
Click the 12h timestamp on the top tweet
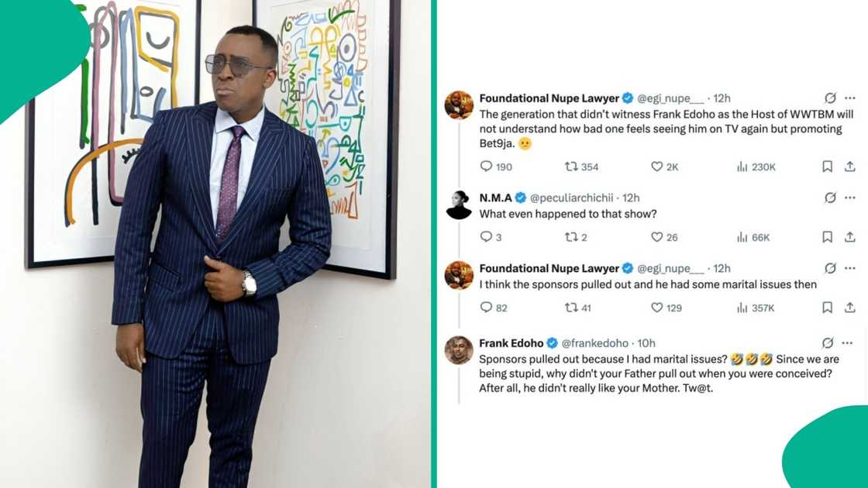pyautogui.click(x=722, y=98)
